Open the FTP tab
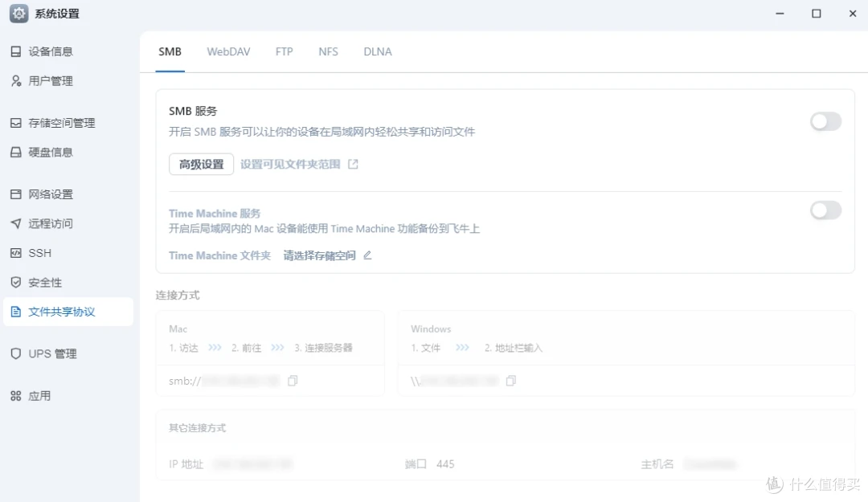The image size is (868, 502). (x=284, y=52)
